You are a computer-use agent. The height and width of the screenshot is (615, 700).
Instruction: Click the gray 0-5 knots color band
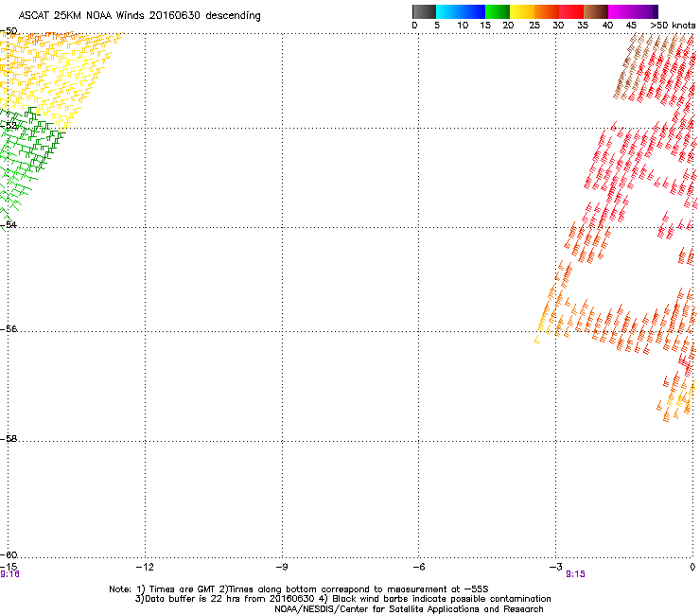424,11
